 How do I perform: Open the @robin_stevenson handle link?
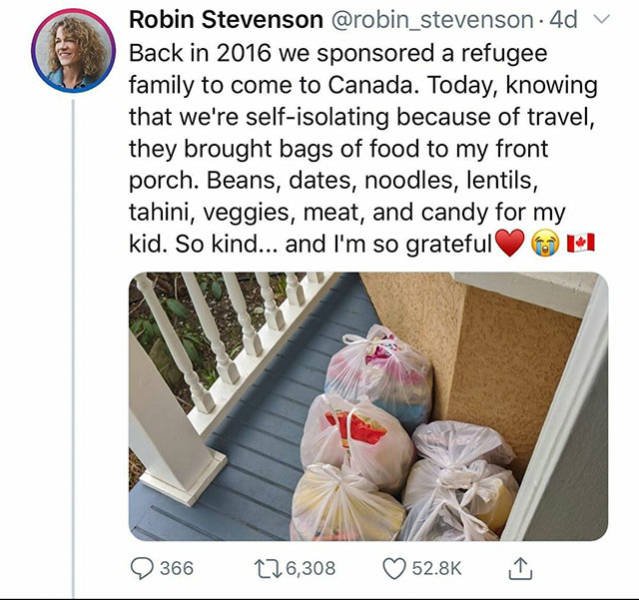point(433,20)
